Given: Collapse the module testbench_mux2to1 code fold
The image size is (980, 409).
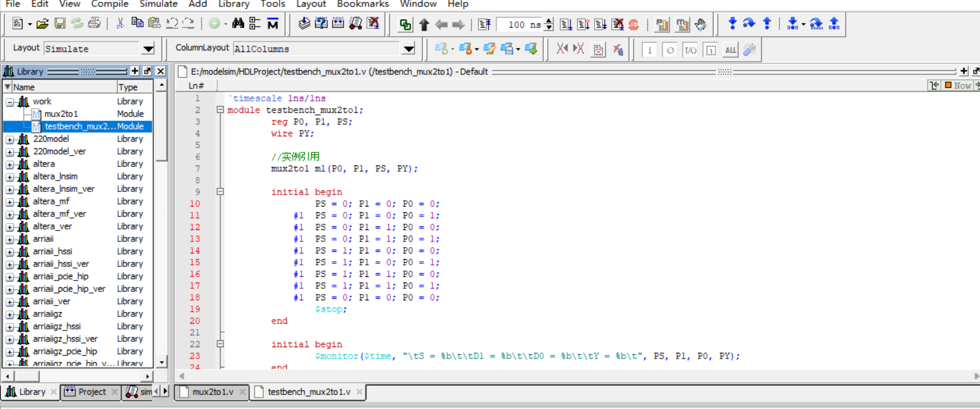Looking at the screenshot, I should point(220,110).
